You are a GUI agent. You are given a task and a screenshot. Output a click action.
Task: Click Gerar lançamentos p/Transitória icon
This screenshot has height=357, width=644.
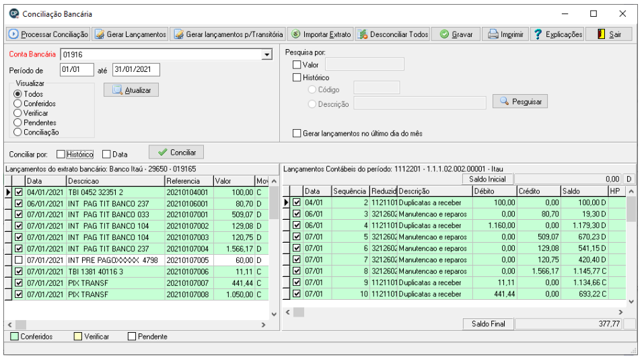[x=178, y=34]
